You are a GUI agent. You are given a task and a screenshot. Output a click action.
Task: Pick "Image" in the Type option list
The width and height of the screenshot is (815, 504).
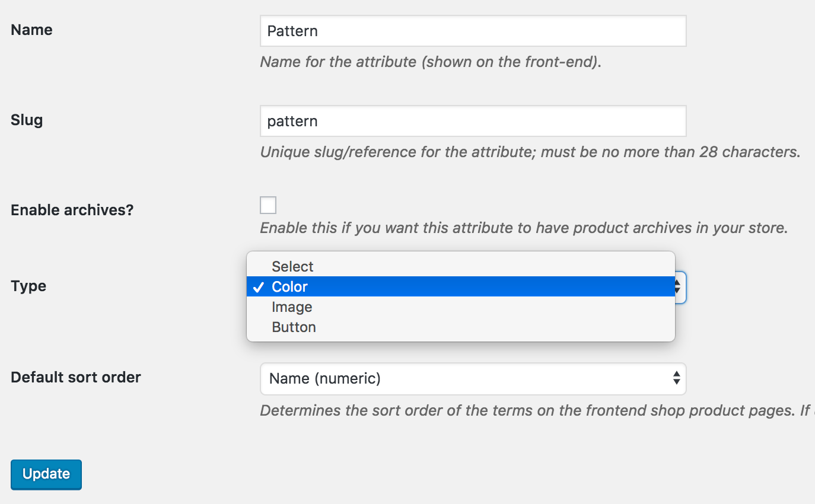coord(291,307)
